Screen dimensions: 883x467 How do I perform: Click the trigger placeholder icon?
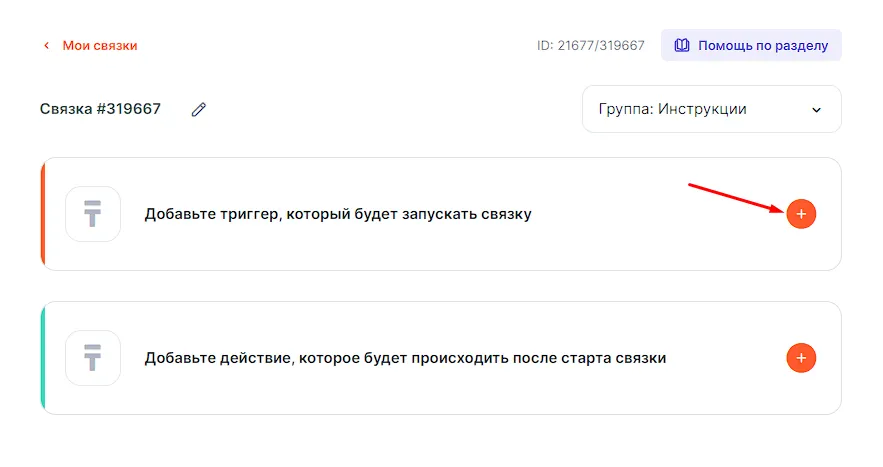(93, 214)
